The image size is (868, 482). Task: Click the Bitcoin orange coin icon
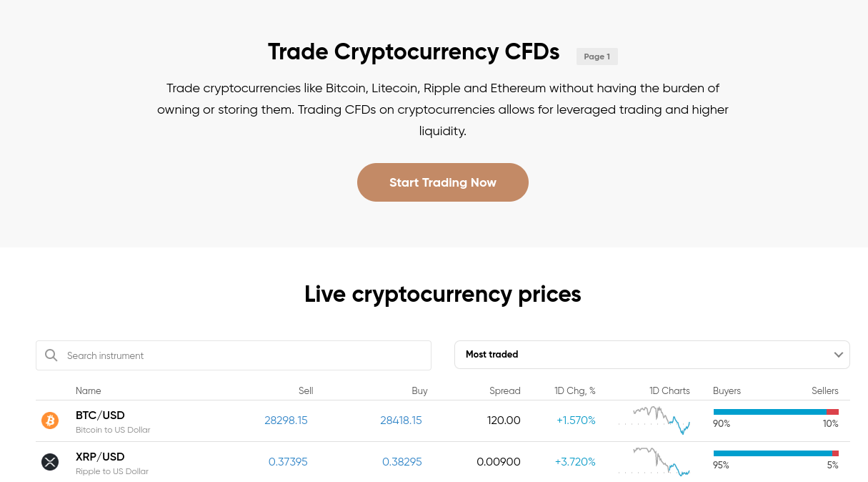tap(50, 420)
